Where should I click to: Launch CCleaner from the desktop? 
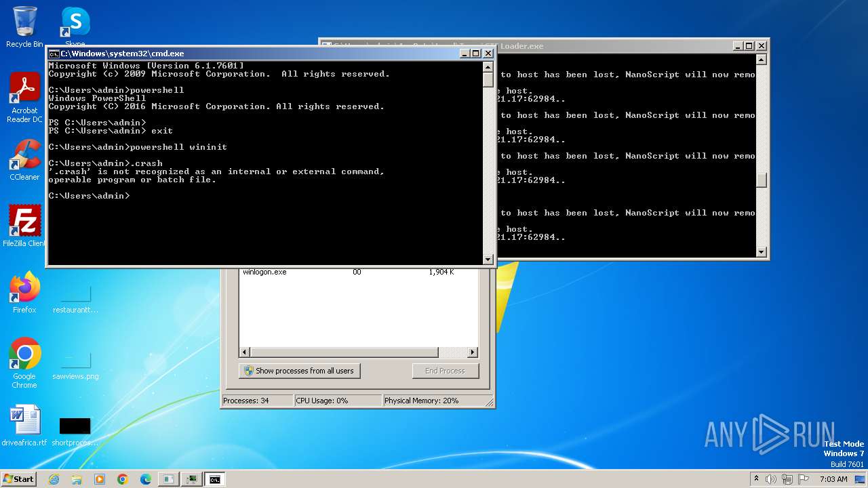(x=24, y=160)
